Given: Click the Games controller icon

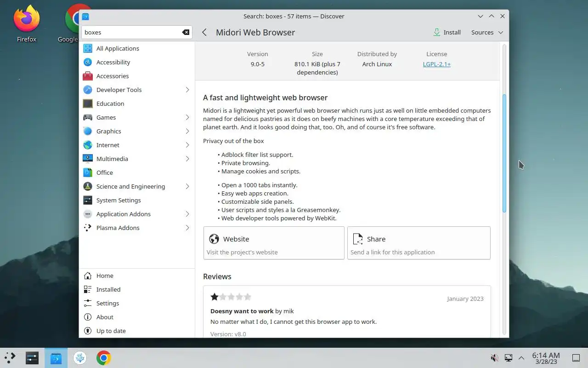Looking at the screenshot, I should coord(88,117).
